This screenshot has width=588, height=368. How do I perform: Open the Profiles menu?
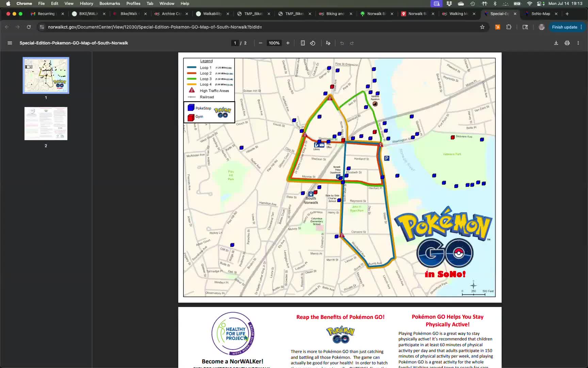coord(133,3)
